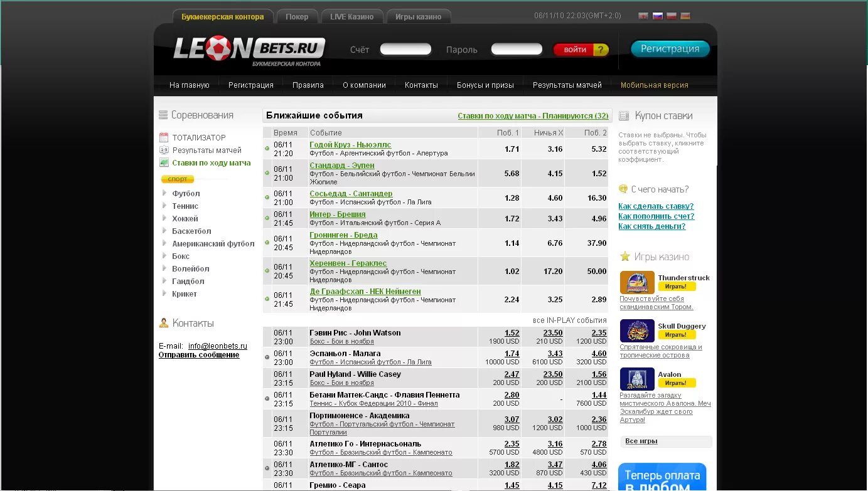The image size is (868, 491).
Task: Open the Бонусы и призы menu item
Action: click(485, 85)
